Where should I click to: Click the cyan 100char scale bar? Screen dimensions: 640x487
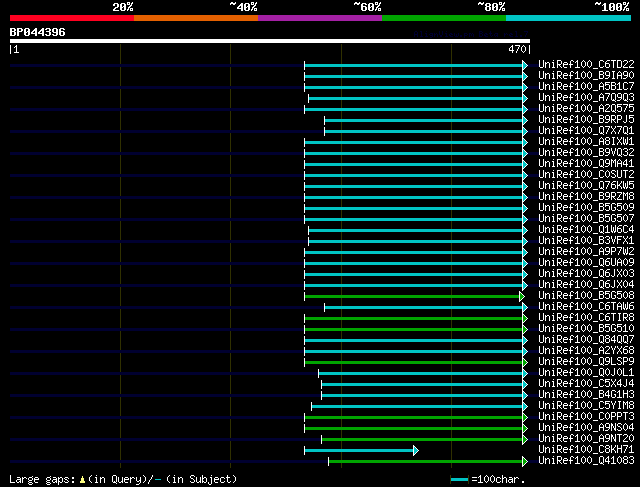pyautogui.click(x=460, y=480)
